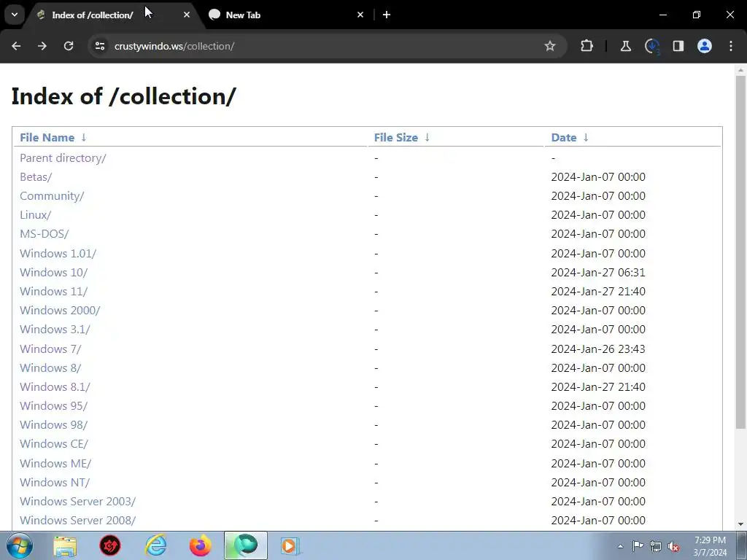Viewport: 747px width, 560px height.
Task: Open the Community/ folder
Action: (52, 196)
